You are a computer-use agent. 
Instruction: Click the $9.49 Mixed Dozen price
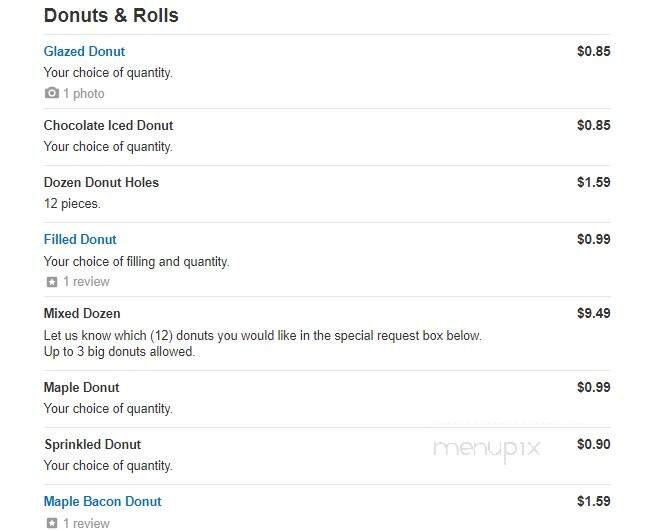593,313
